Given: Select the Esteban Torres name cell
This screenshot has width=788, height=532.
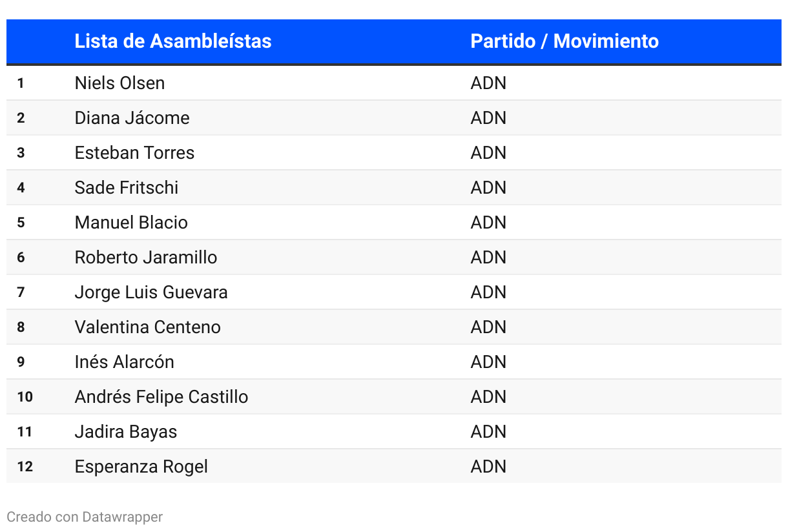Looking at the screenshot, I should (134, 153).
